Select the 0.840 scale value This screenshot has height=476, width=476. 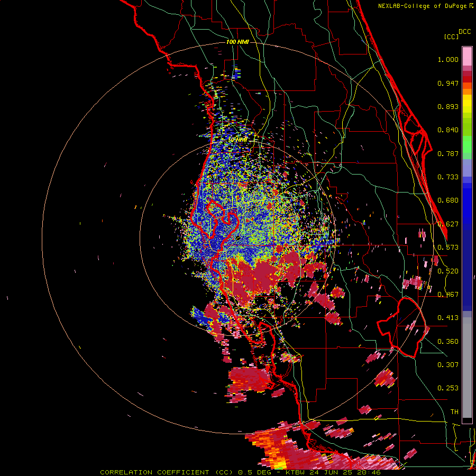(448, 130)
